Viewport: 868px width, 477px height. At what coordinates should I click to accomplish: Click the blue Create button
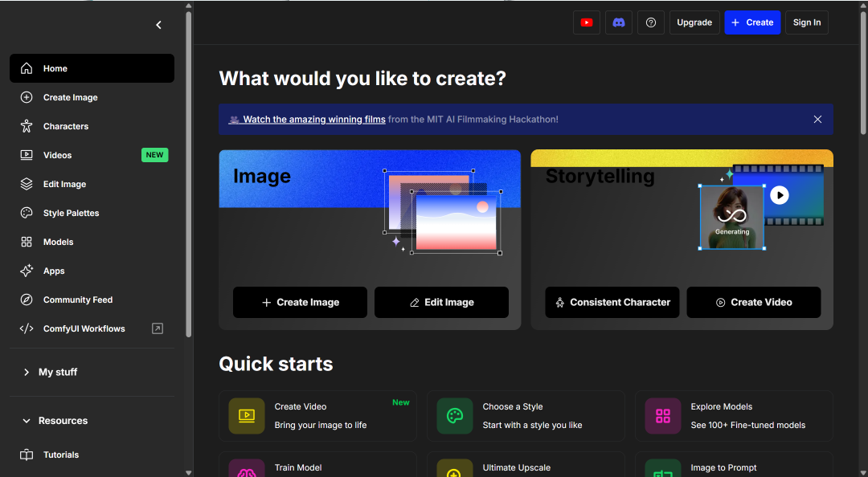[752, 22]
